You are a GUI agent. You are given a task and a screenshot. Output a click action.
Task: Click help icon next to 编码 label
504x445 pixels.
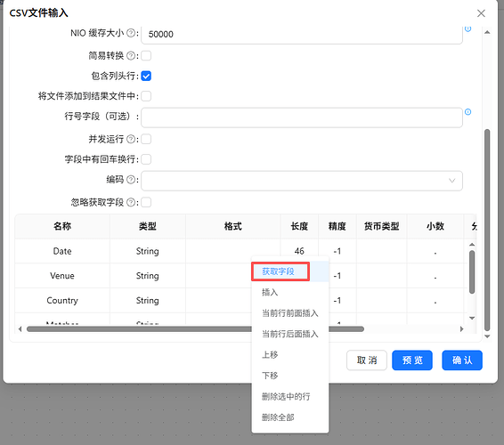coord(131,180)
